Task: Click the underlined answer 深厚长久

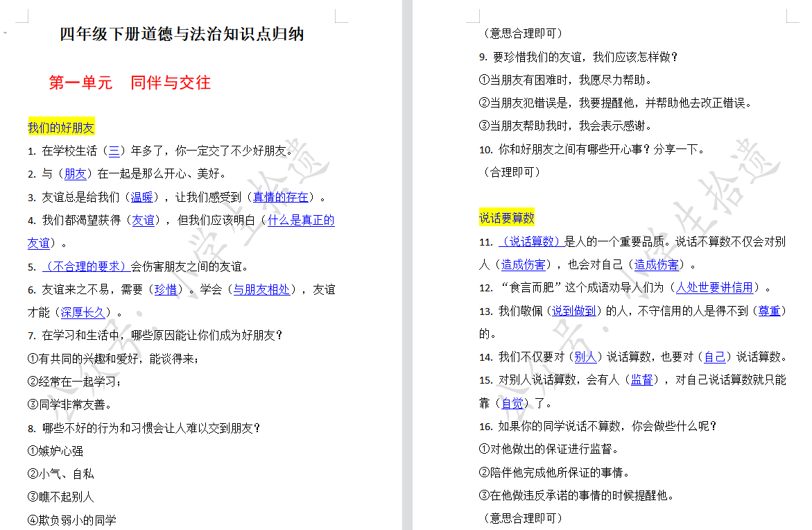Action: tap(83, 312)
